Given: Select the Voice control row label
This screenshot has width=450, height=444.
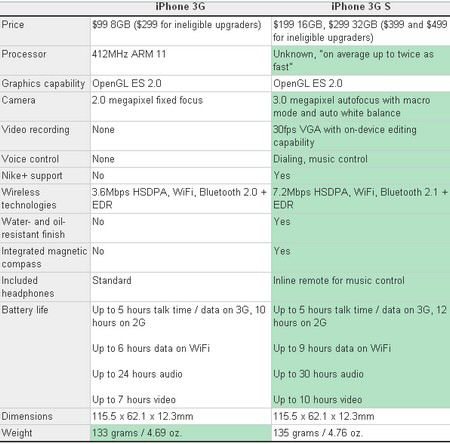Looking at the screenshot, I should (x=30, y=159).
